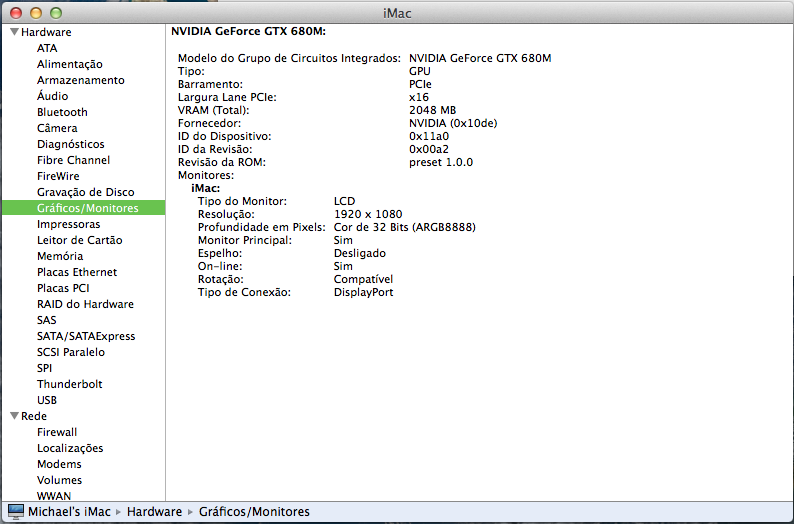Open Alimentação hardware entry

[70, 64]
